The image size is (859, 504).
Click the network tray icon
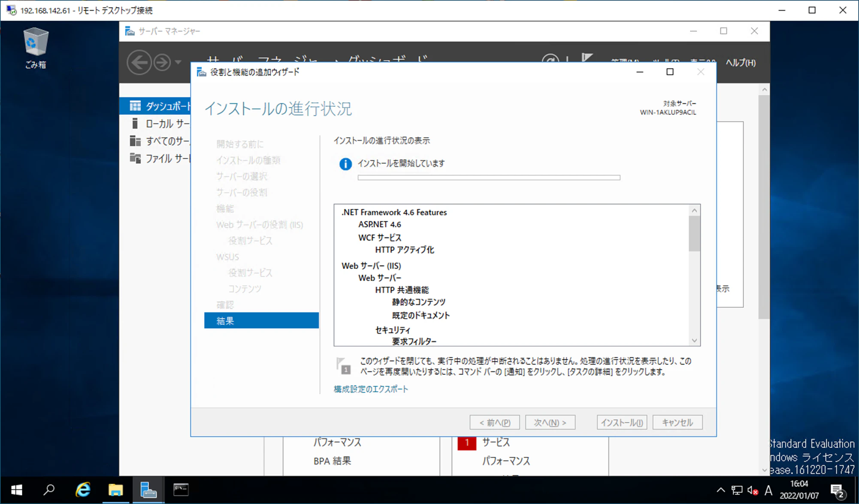point(737,490)
